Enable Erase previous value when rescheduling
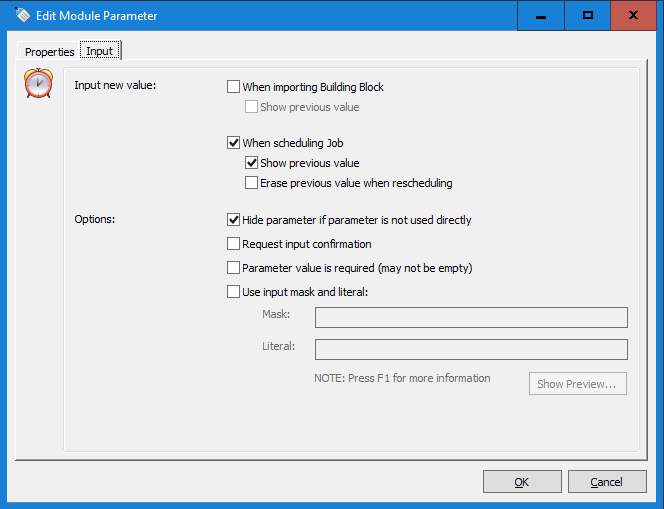 [x=251, y=183]
